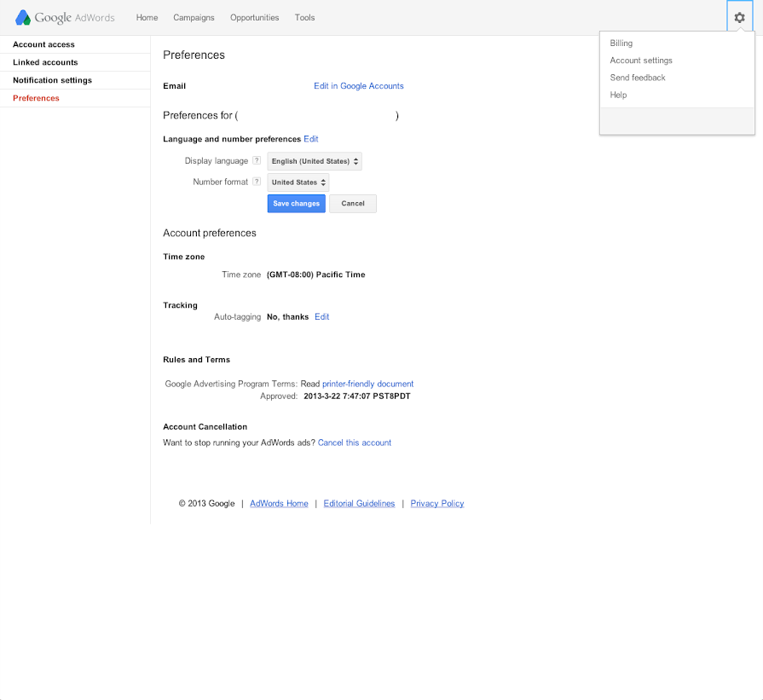Open the Campaigns tab
Screen dimensions: 763x700
pyautogui.click(x=194, y=18)
